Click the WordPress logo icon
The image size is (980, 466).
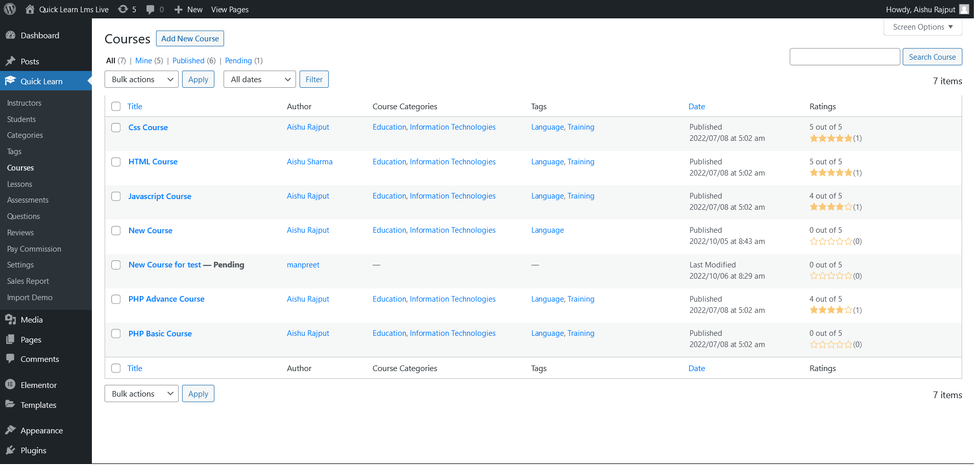pyautogui.click(x=10, y=9)
